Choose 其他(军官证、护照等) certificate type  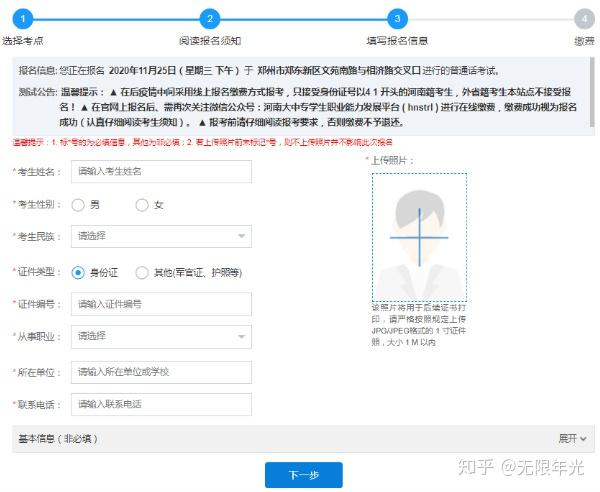142,273
